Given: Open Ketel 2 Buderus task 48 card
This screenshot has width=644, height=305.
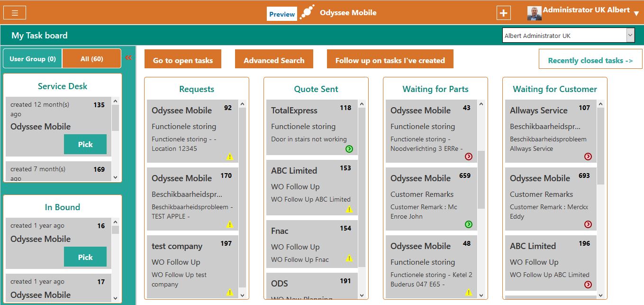Looking at the screenshot, I should [x=431, y=267].
